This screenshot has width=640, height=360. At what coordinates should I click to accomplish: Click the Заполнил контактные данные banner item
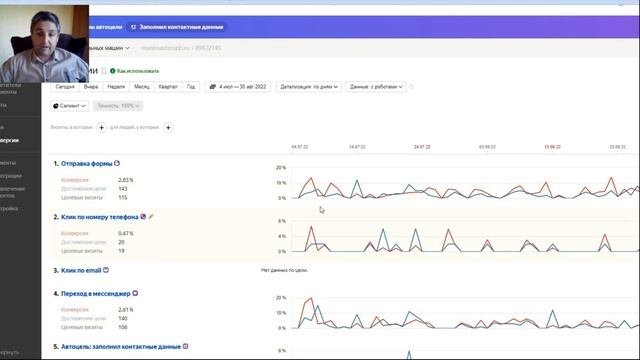point(177,27)
